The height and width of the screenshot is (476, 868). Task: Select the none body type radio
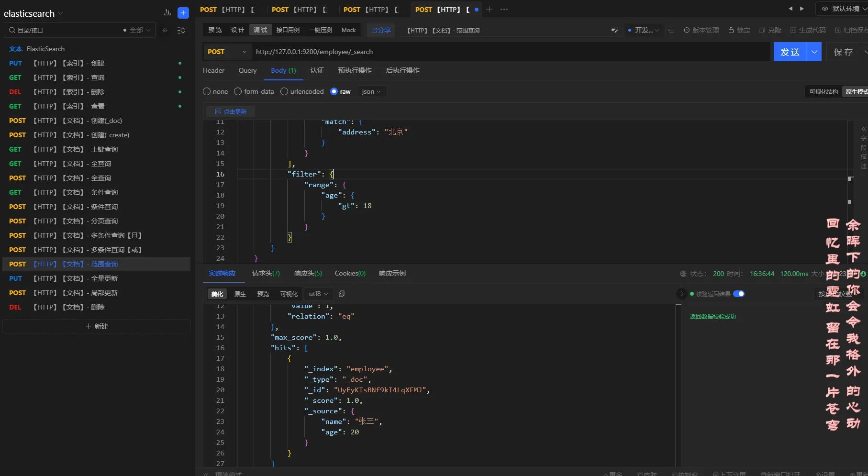click(x=207, y=91)
